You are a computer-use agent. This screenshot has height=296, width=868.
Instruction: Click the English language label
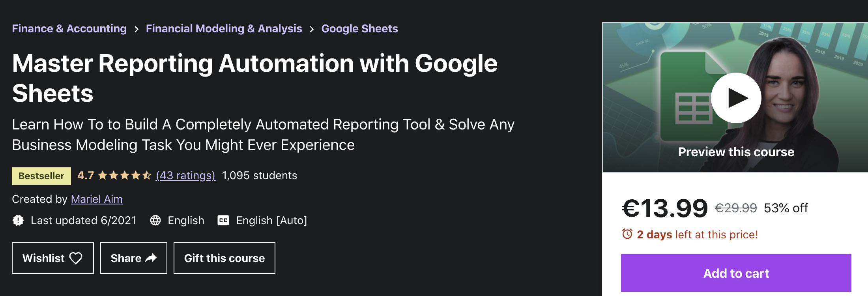(x=186, y=220)
